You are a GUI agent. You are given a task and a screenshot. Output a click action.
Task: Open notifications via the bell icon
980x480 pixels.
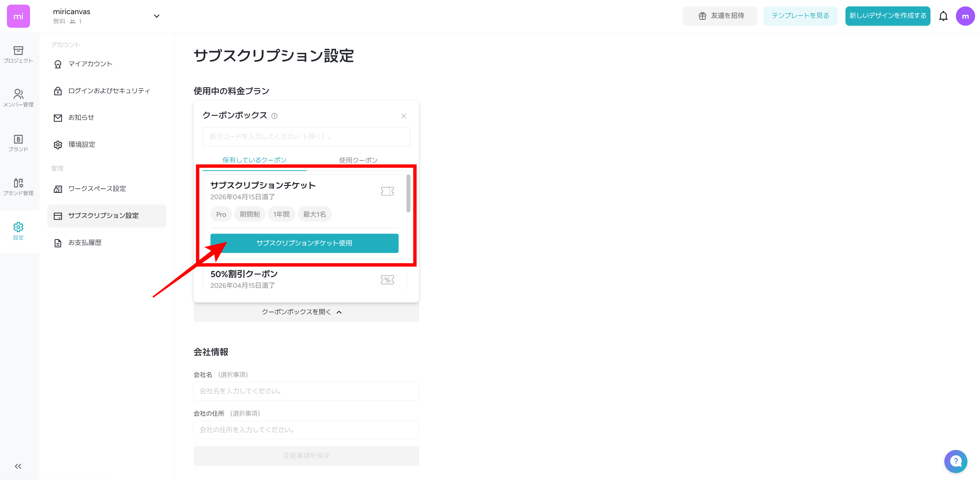coord(944,16)
